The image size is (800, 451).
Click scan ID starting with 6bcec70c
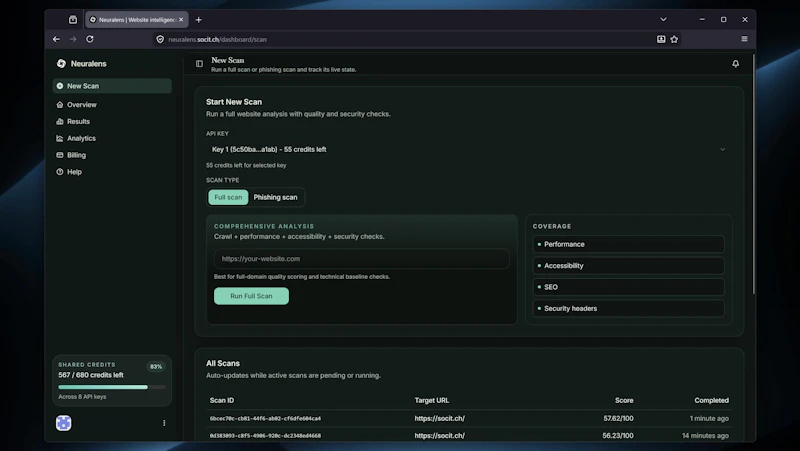coord(265,418)
